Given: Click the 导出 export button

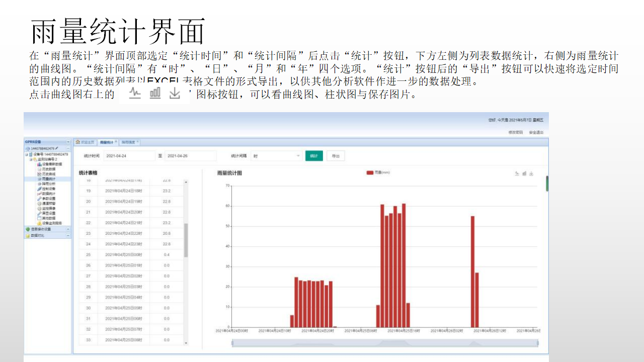Looking at the screenshot, I should click(x=336, y=156).
